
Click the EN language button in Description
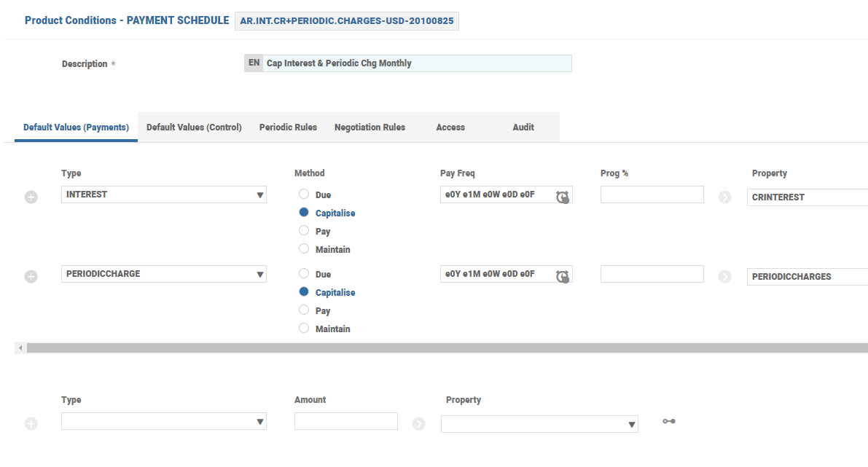coord(253,63)
